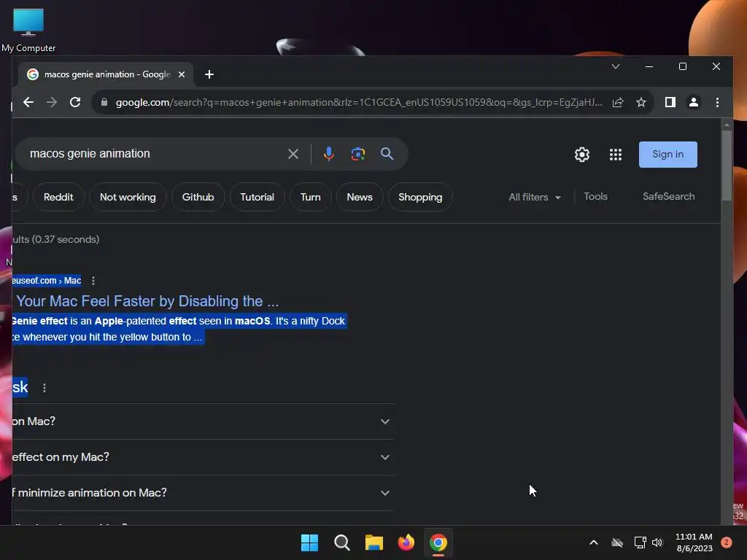
Task: Select the Not working filter chip
Action: point(128,197)
